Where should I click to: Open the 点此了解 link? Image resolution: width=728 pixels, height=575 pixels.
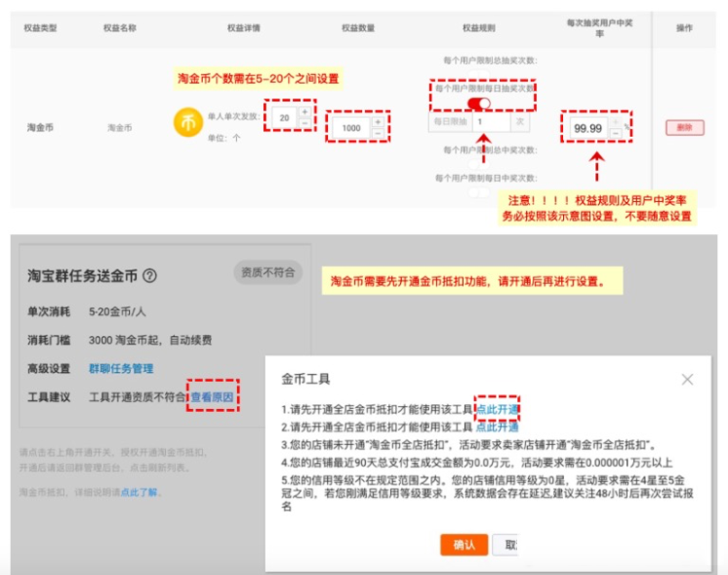139,492
